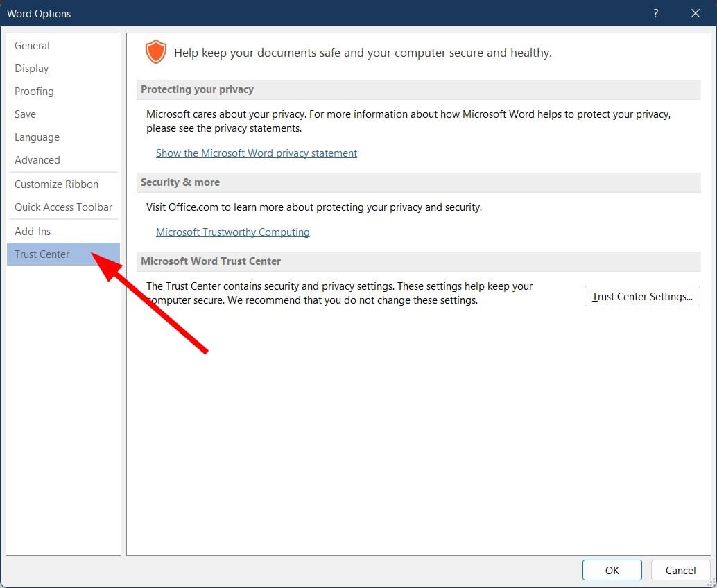Show the Microsoft Word privacy statement
717x588 pixels.
coord(257,153)
